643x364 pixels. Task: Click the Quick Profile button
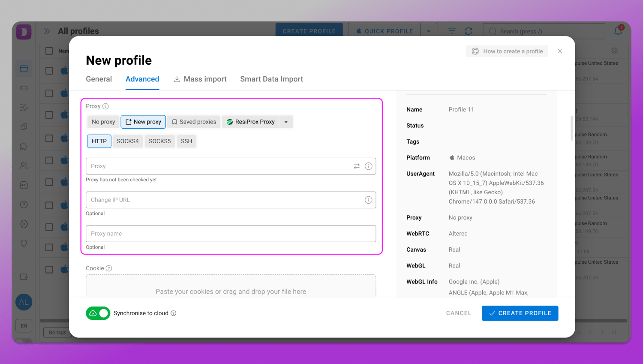(x=385, y=31)
